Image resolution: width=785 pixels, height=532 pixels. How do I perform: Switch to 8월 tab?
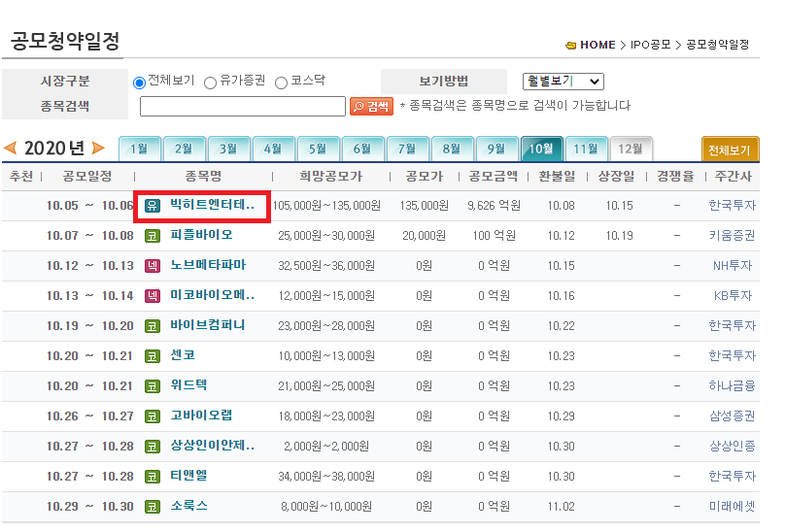[x=452, y=149]
